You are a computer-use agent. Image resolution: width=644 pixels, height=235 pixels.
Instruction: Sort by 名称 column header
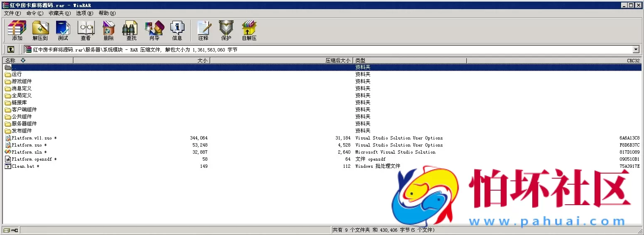pos(37,61)
